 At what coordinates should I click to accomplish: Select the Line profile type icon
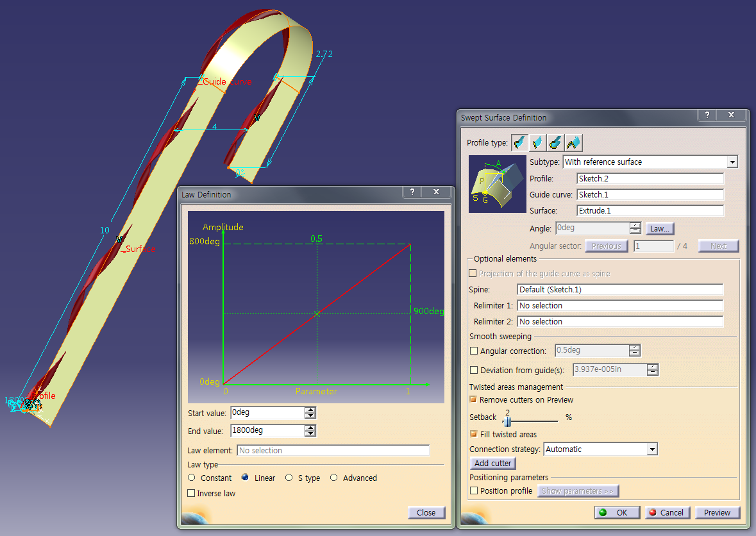(537, 142)
